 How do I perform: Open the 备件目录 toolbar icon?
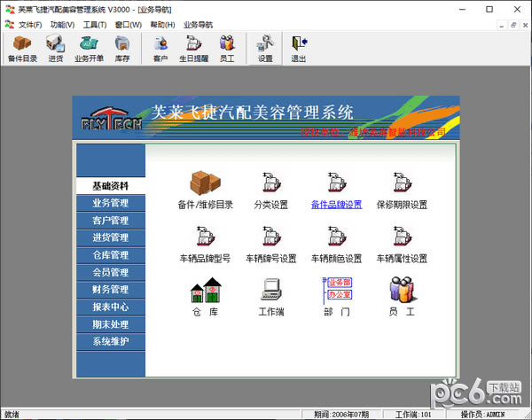22,47
